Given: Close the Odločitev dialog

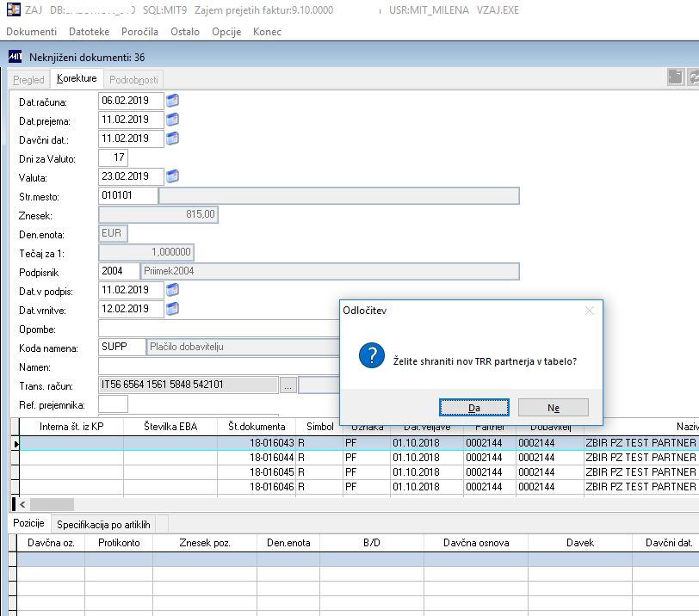Looking at the screenshot, I should [589, 311].
